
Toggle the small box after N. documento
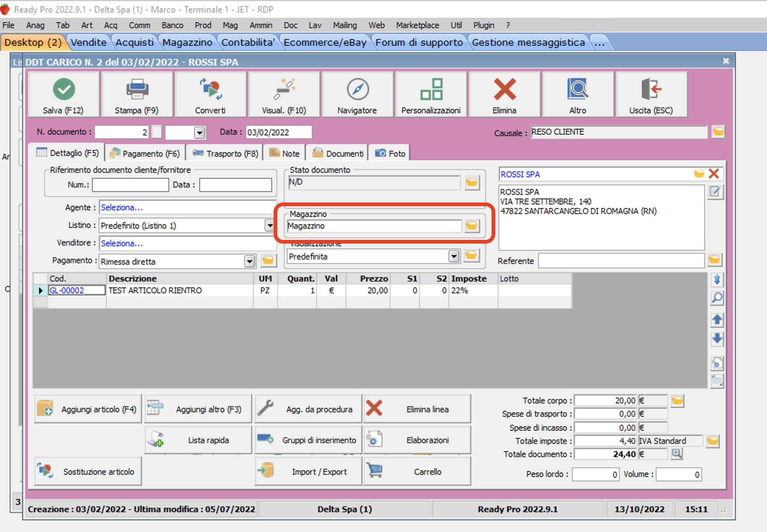pos(157,132)
